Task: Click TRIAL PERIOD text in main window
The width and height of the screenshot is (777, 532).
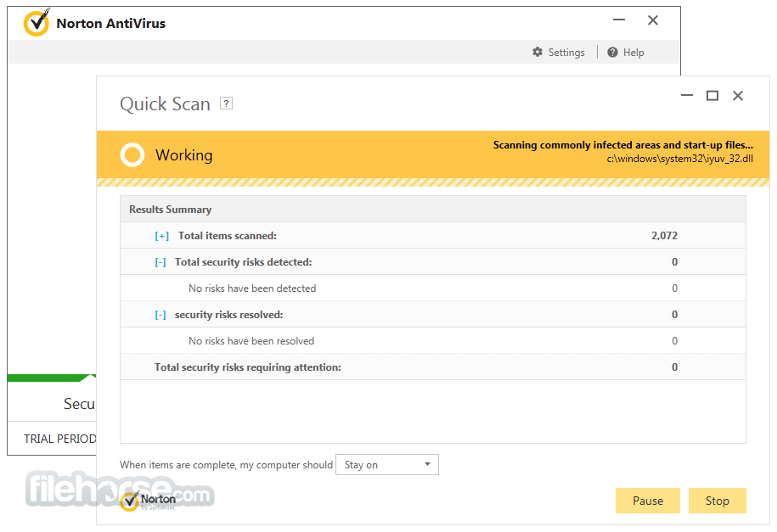Action: (x=60, y=439)
